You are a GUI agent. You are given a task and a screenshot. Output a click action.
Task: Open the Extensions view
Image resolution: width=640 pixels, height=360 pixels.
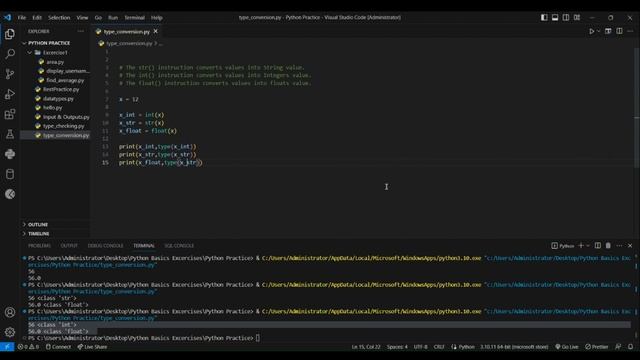coord(10,114)
